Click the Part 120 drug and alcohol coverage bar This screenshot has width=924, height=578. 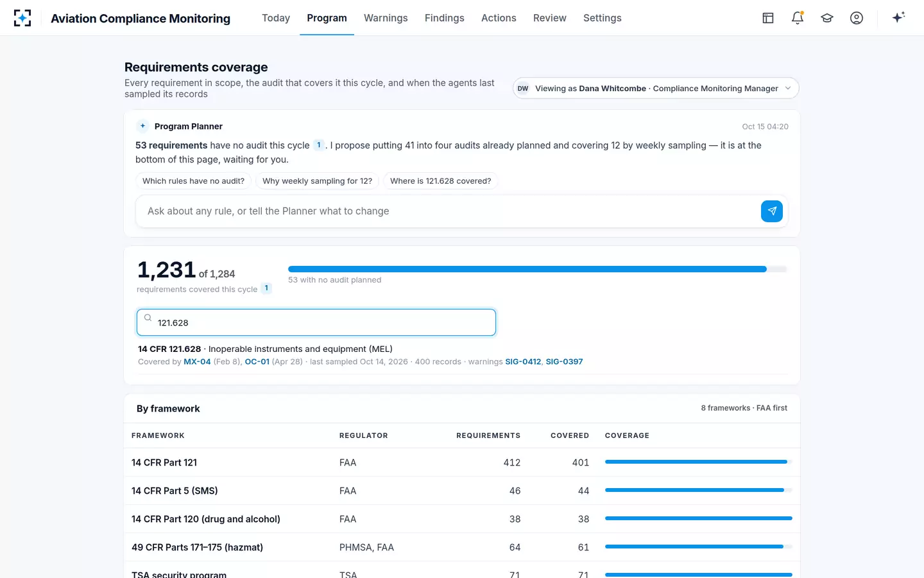tap(699, 518)
